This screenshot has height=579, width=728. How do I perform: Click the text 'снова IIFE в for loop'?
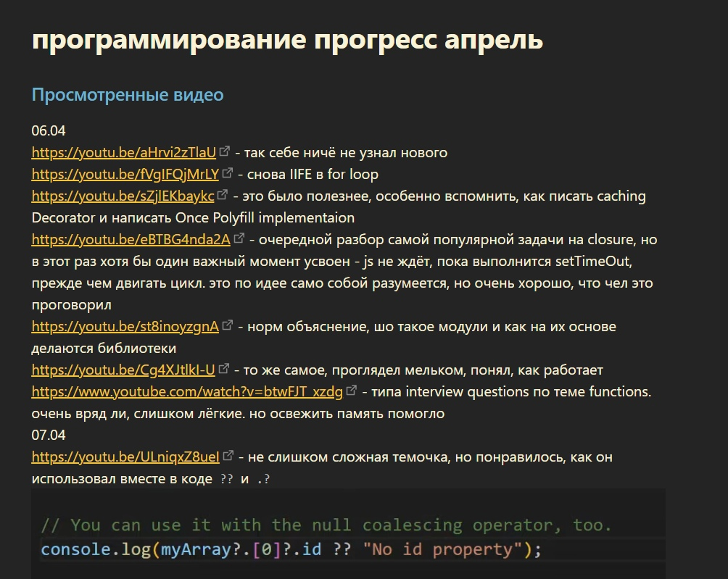[313, 175]
